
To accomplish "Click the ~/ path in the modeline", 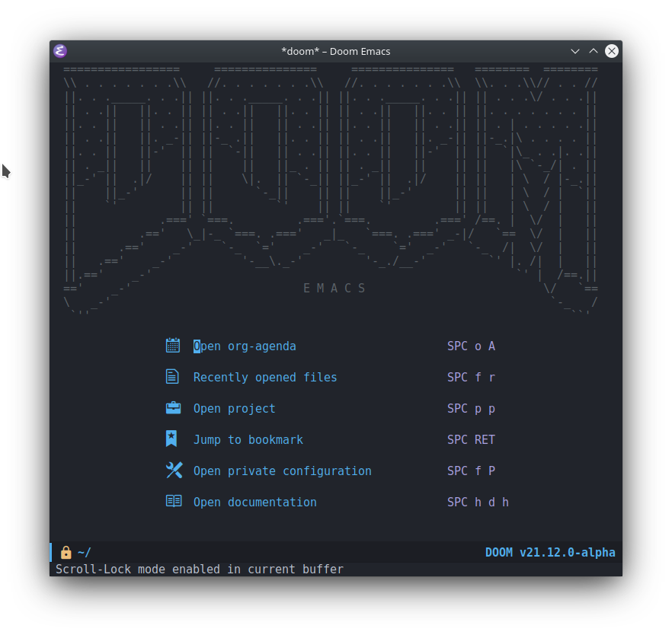I will click(84, 552).
